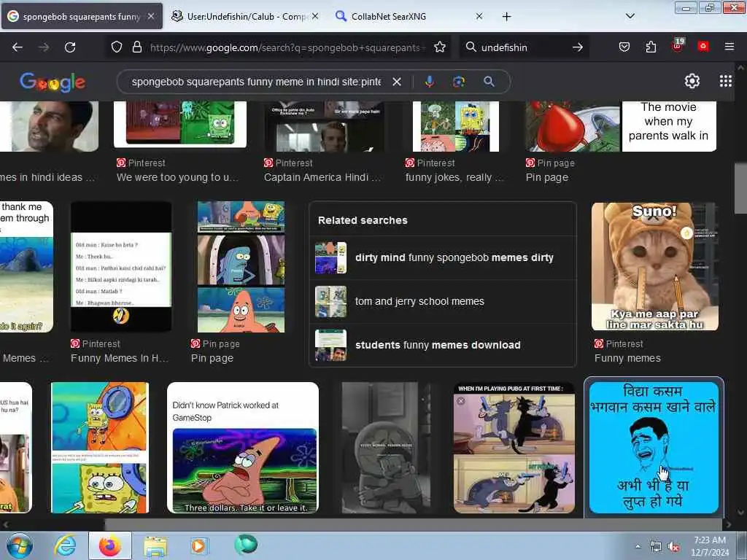The width and height of the screenshot is (747, 560).
Task: Open Patrick GameStop meme image
Action: pos(243,448)
